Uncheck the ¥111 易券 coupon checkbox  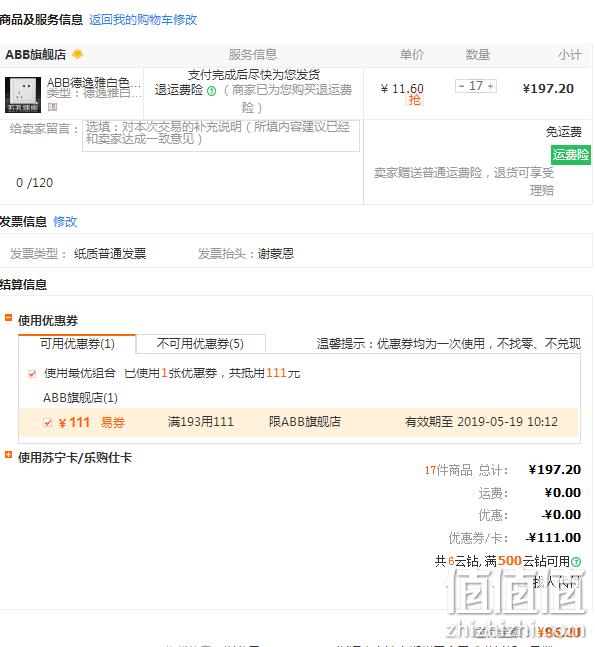coord(47,422)
